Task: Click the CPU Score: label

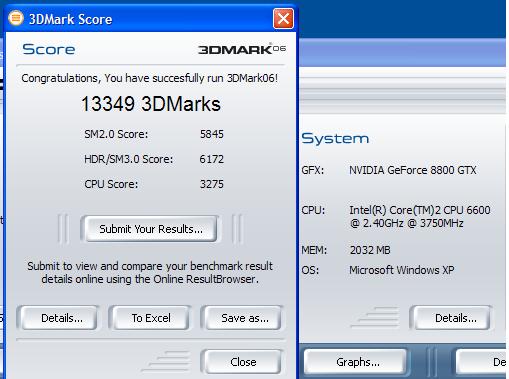Action: click(111, 184)
